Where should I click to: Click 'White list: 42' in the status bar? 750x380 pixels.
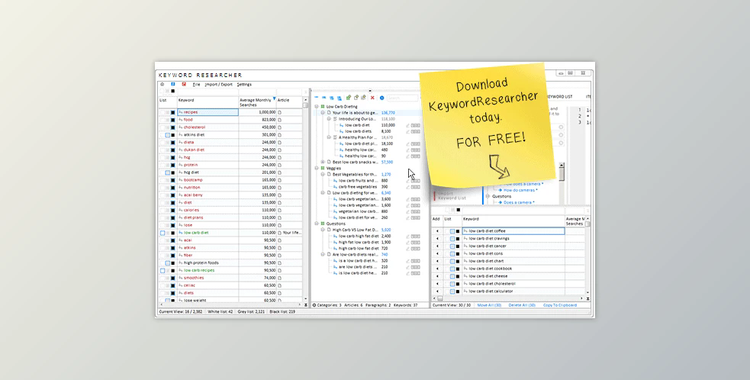tap(221, 312)
